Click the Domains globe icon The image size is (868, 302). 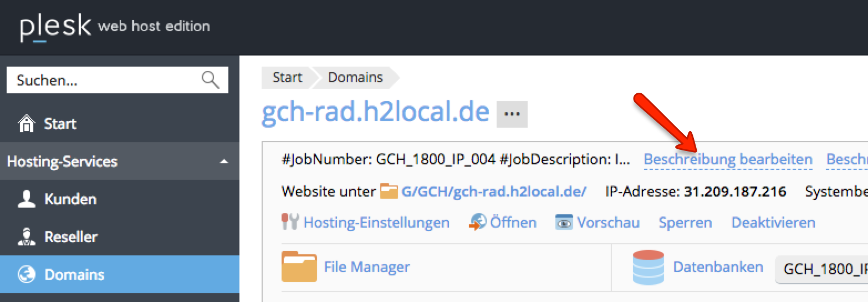click(x=26, y=275)
